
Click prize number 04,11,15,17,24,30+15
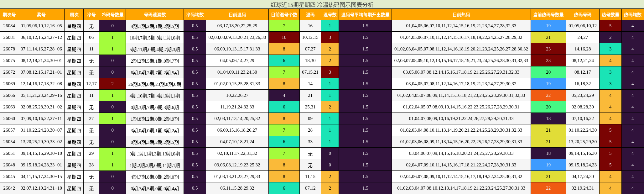coord(41,176)
